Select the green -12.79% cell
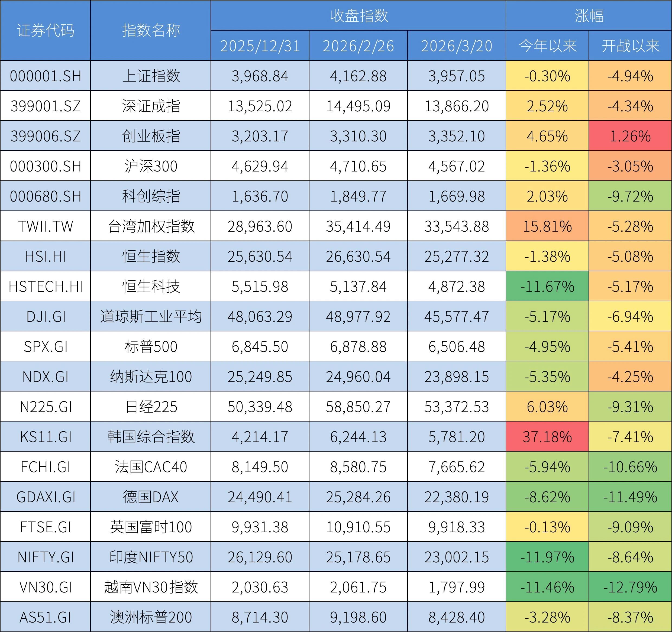This screenshot has height=632, width=672. (630, 587)
